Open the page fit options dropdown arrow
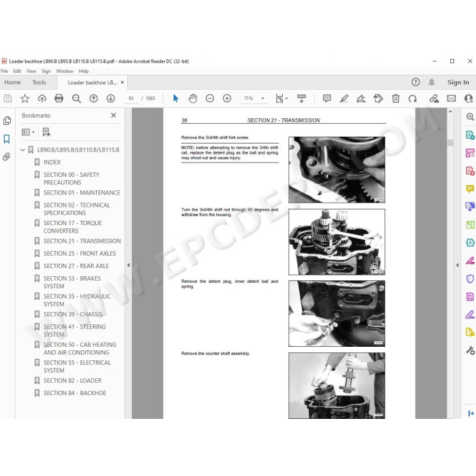 (286, 99)
